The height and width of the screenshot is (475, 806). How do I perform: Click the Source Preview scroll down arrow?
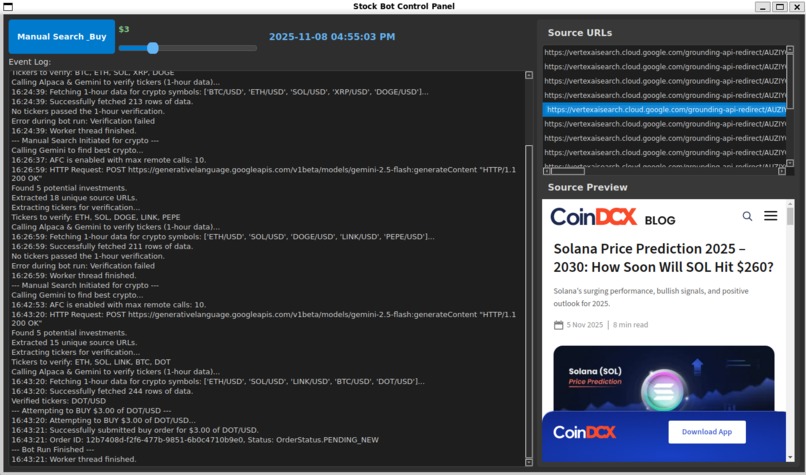[790, 458]
